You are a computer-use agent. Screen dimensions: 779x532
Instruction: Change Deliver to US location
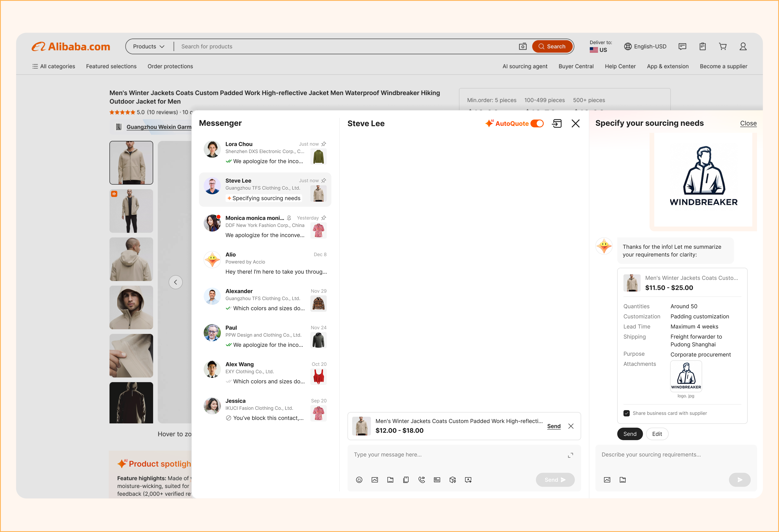coord(601,47)
